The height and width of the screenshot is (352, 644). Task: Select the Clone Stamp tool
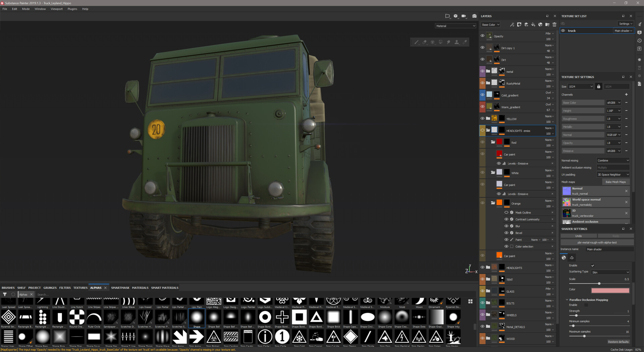457,42
